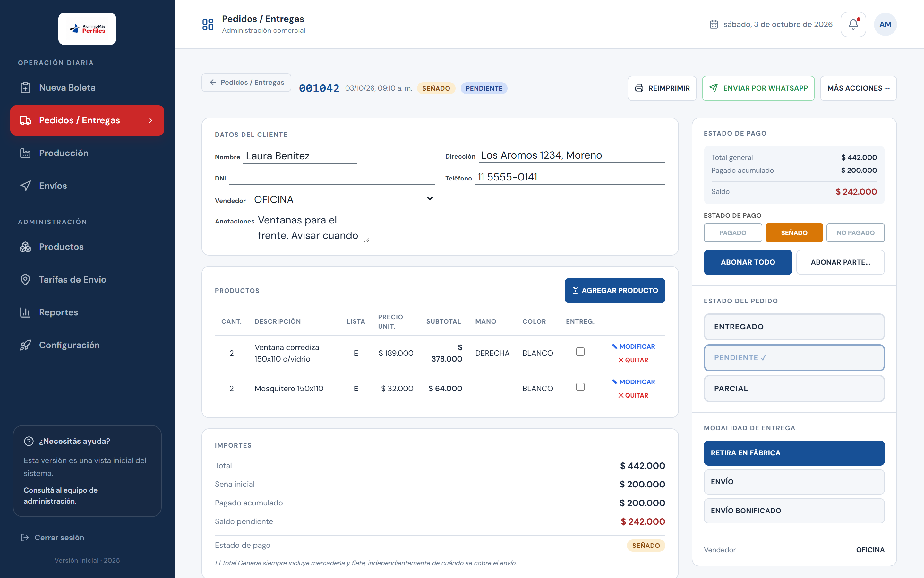Viewport: 924px width, 578px height.
Task: Click the Nueva Boleta clipboard icon
Action: coord(25,88)
